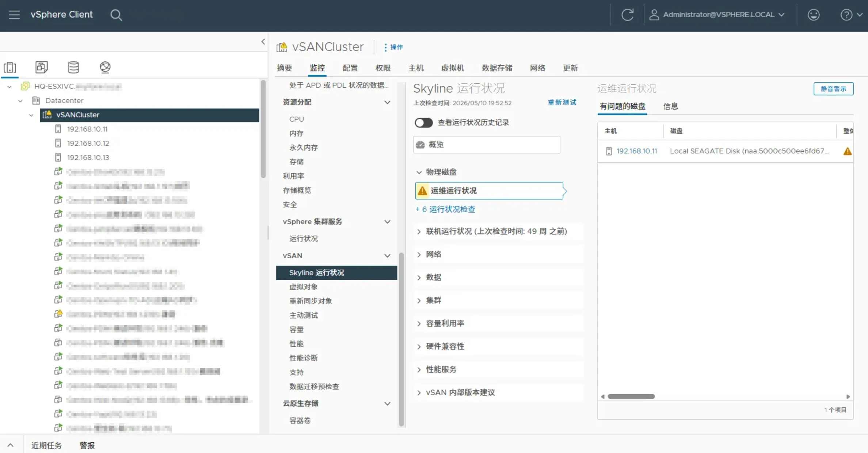This screenshot has width=868, height=453.
Task: Open the help question mark menu
Action: (x=851, y=15)
